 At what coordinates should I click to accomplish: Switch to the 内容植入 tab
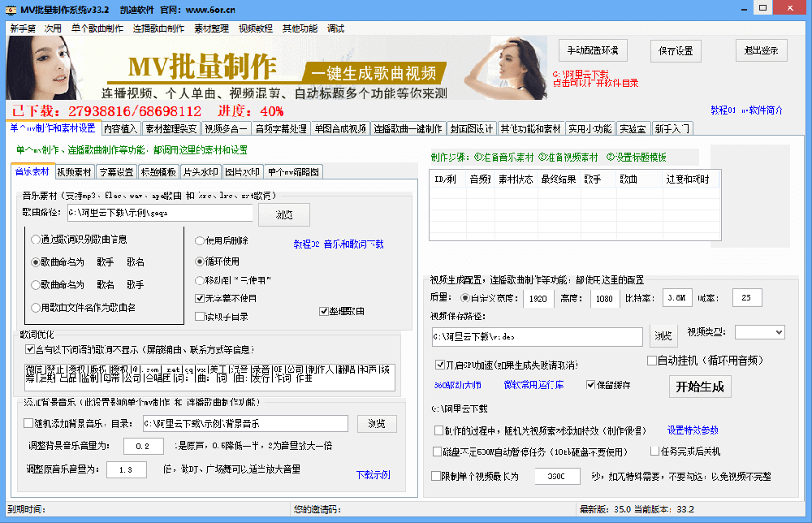(x=120, y=128)
